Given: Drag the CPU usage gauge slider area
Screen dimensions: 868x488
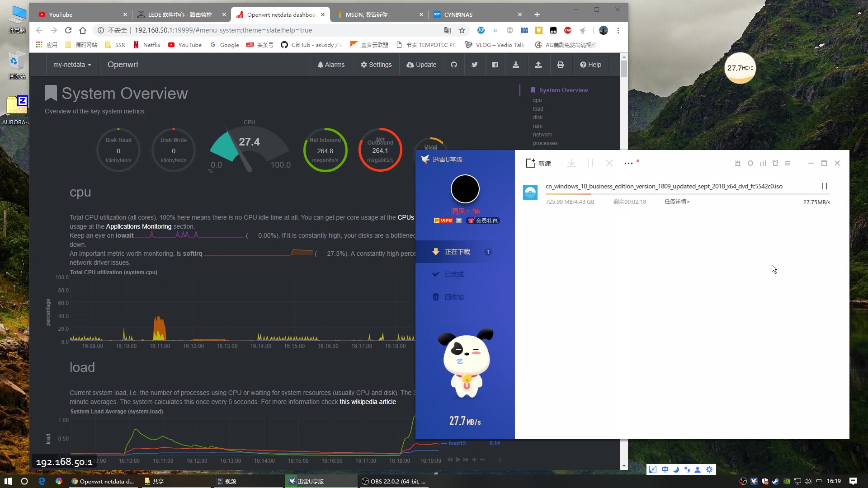Looking at the screenshot, I should click(x=249, y=148).
